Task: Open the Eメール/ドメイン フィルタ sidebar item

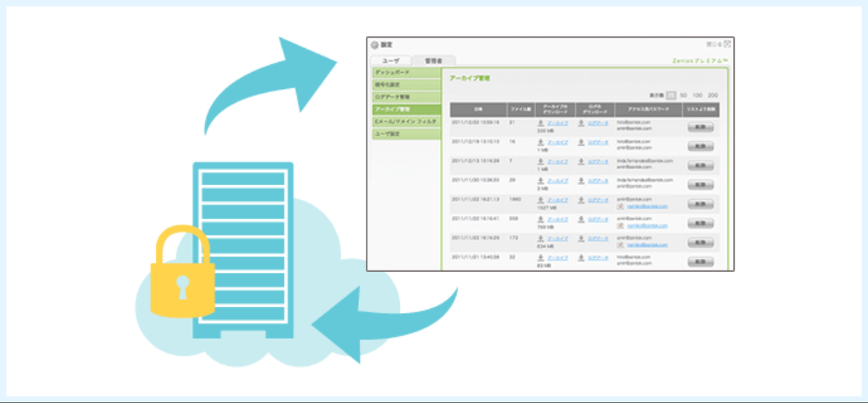Action: [x=405, y=122]
